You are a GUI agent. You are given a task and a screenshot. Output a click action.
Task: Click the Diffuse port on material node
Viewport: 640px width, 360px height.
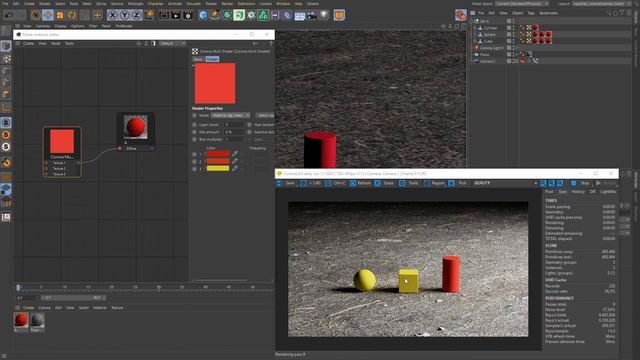120,149
